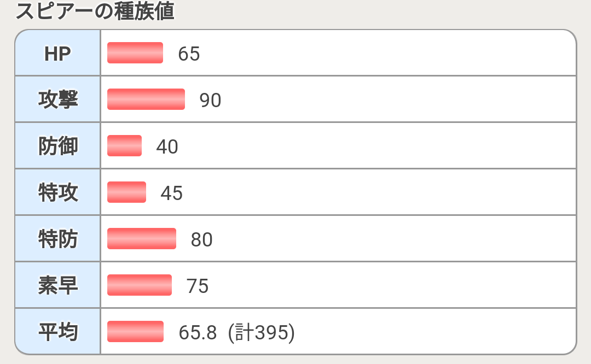Select the attack value 90
The height and width of the screenshot is (364, 591).
click(x=210, y=101)
